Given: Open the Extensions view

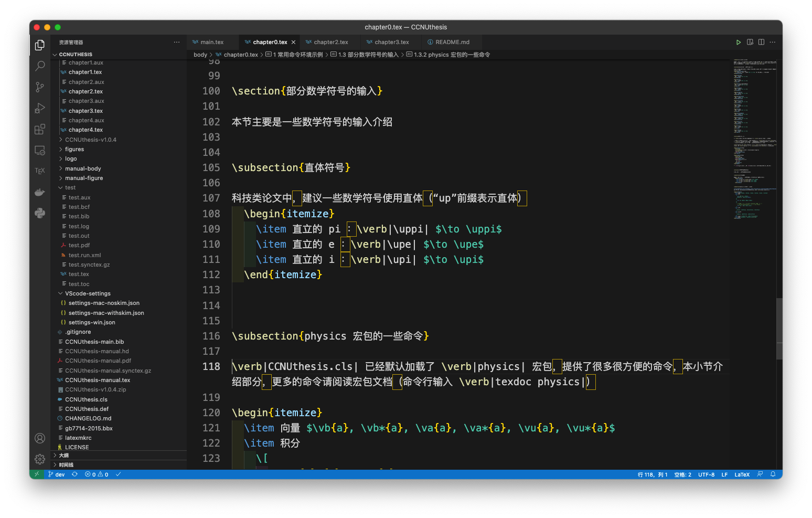Looking at the screenshot, I should coord(40,129).
